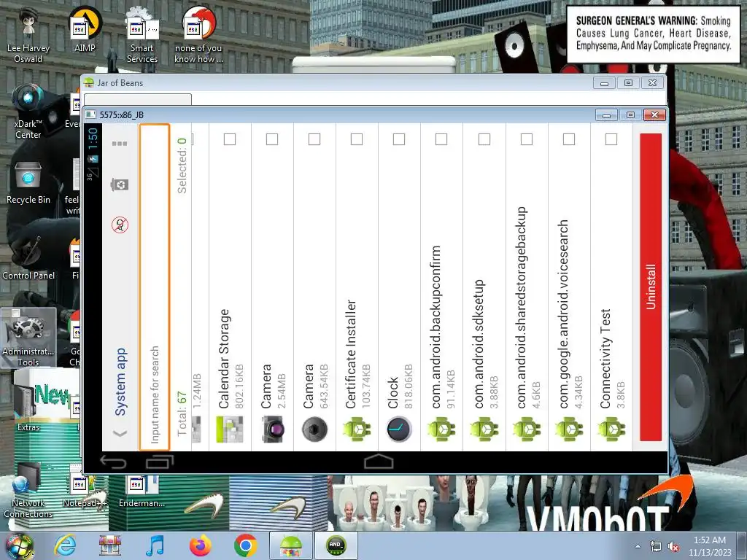Select the Connectivity Test app name
This screenshot has height=560, width=747.
[x=605, y=359]
